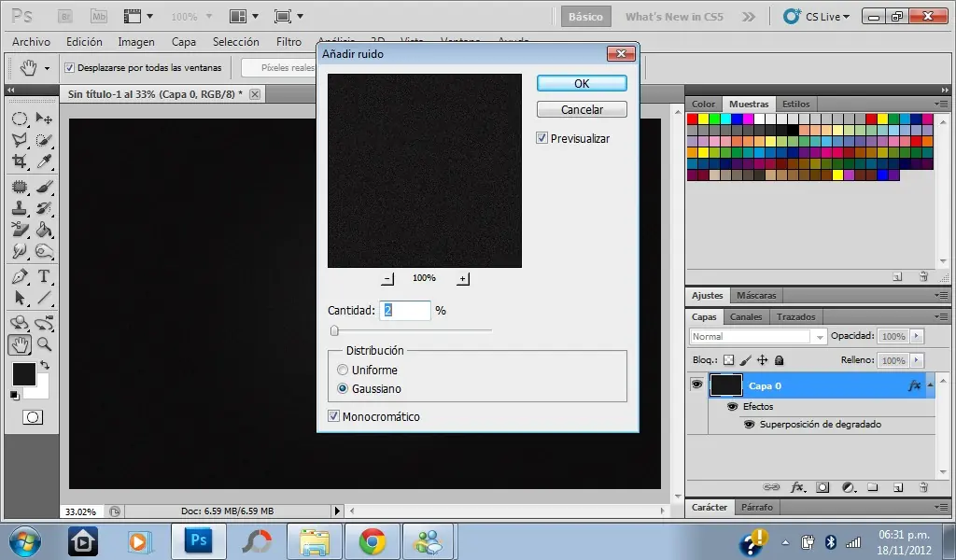Image resolution: width=956 pixels, height=560 pixels.
Task: Select the Uniforme distribution option
Action: [343, 371]
